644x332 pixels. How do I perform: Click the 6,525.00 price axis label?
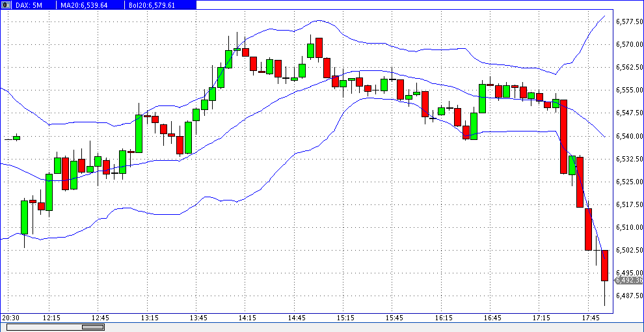pos(629,181)
